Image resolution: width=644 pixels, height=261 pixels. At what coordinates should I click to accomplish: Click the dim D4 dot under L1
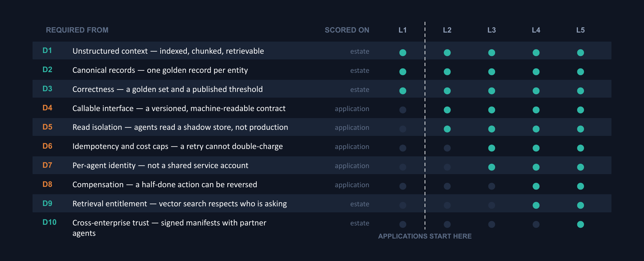[x=403, y=110]
